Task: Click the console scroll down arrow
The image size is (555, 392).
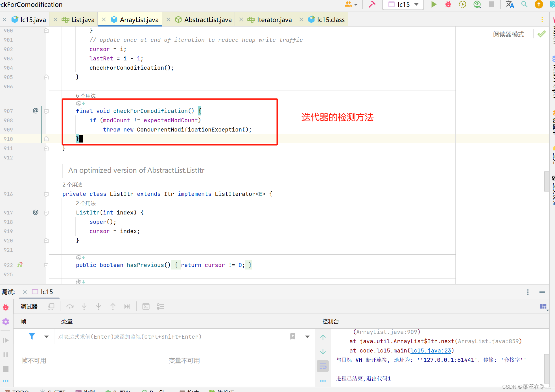Action: tap(323, 352)
